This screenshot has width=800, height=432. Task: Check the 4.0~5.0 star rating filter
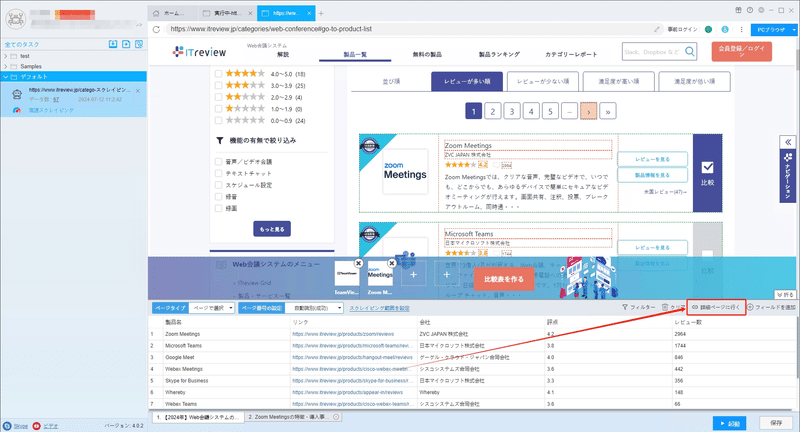click(x=218, y=73)
